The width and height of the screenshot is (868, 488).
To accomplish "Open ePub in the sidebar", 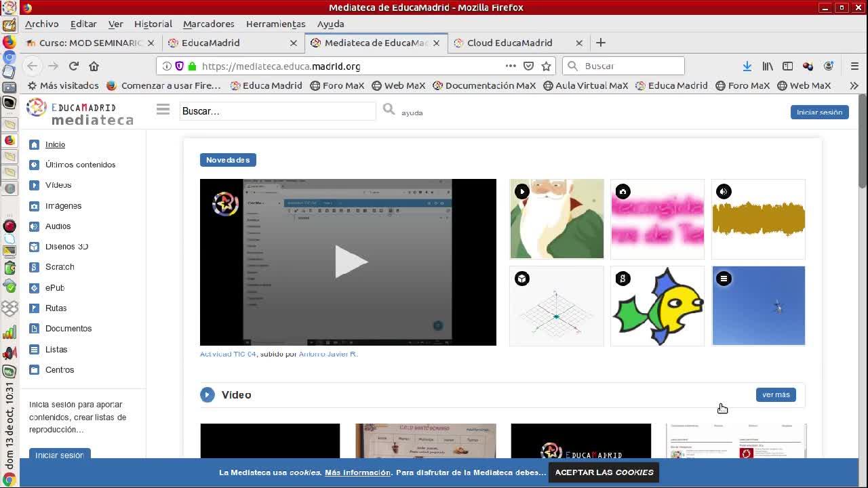I will [54, 288].
